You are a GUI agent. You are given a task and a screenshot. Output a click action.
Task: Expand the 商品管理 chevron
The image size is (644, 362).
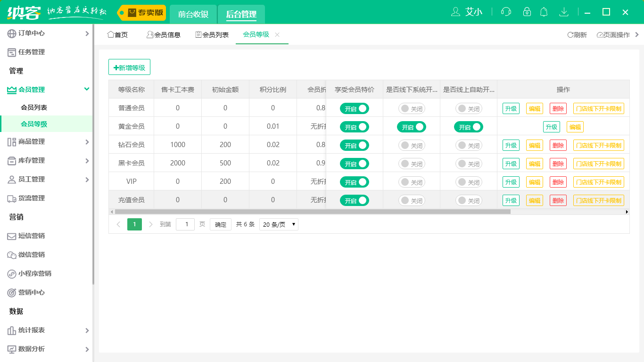coord(87,142)
